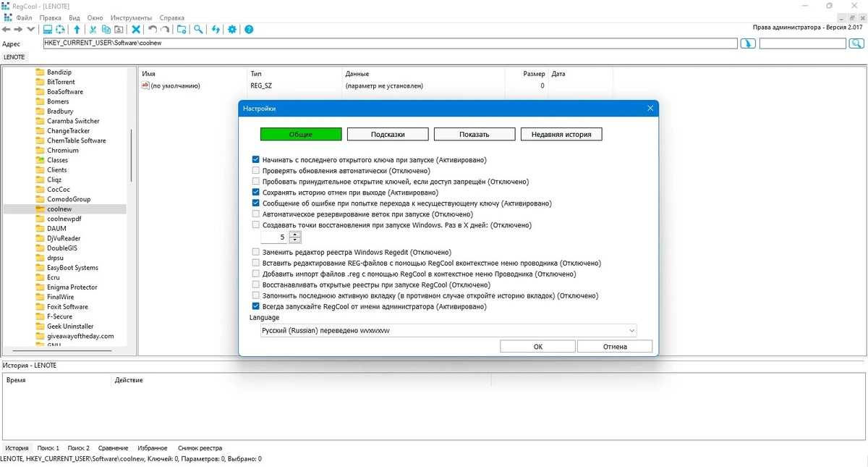Tick Заменить редактор реестра Windows Regedit
This screenshot has height=467, width=868.
256,252
